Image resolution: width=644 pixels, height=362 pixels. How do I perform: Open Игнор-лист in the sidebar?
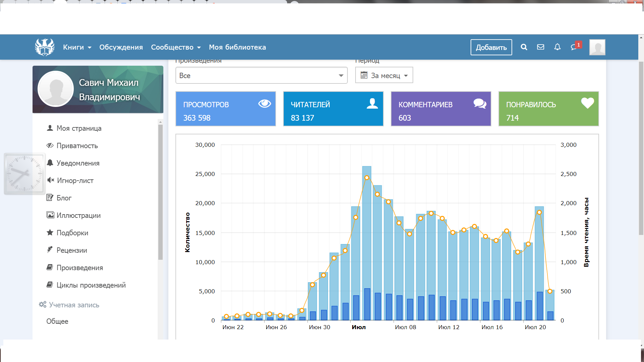75,181
